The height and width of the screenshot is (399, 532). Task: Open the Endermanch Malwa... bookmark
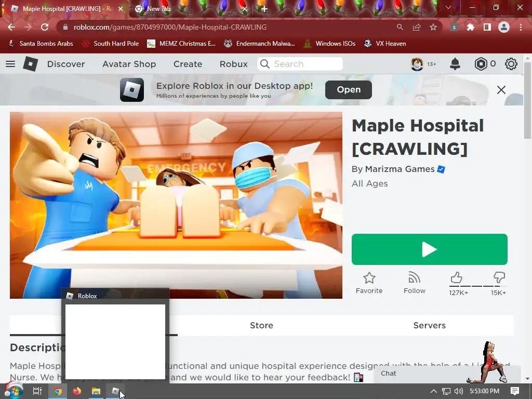[x=260, y=44]
